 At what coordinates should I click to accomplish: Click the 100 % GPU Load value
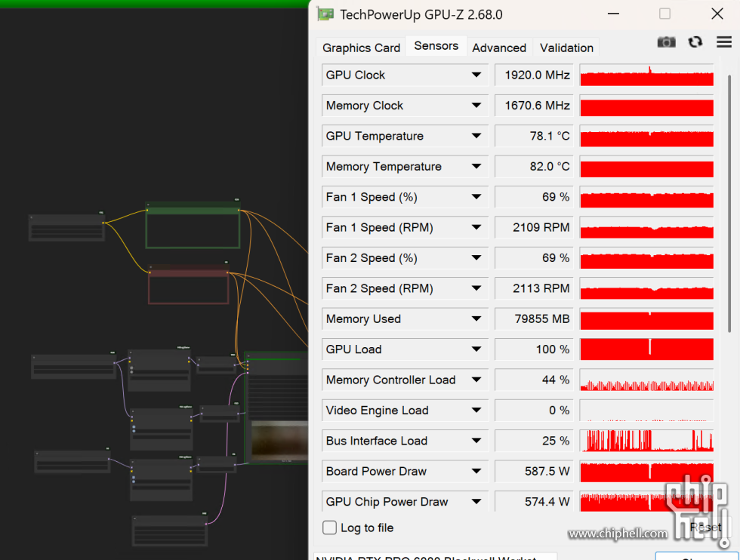pyautogui.click(x=534, y=349)
